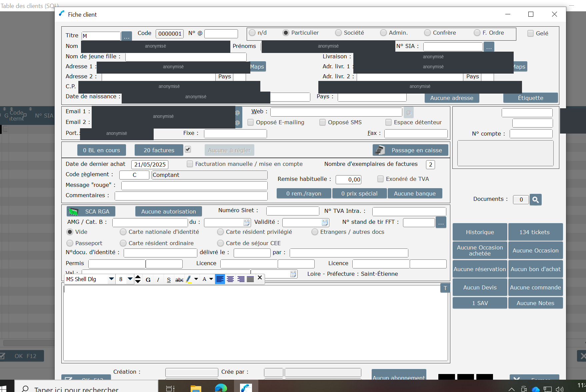This screenshot has height=392, width=586.
Task: Select Société client type
Action: 338,33
